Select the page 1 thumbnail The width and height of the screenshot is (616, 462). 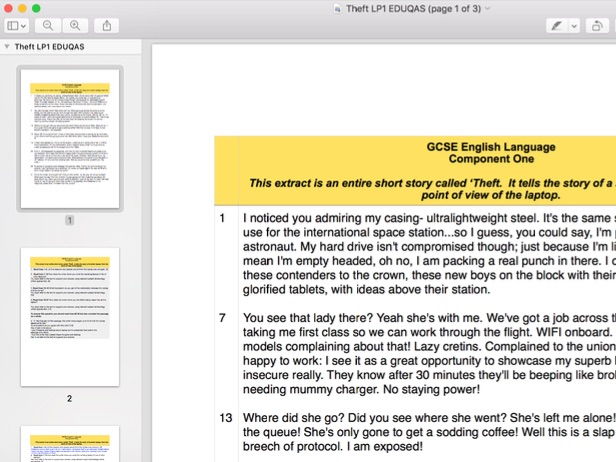point(70,139)
